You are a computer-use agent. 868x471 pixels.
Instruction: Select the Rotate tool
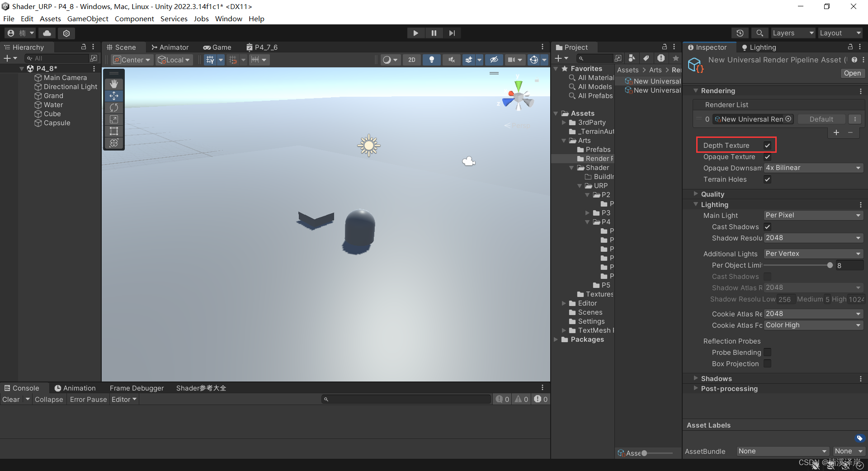114,108
